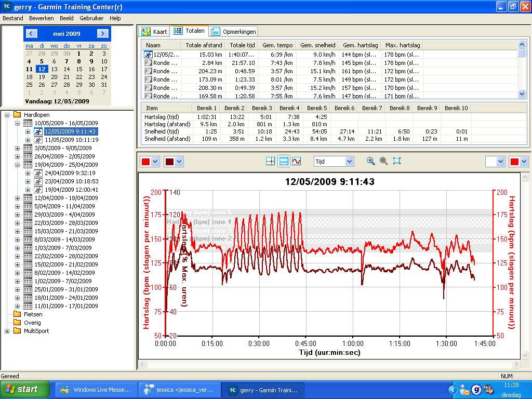Click the Bereik 5 column header
Image resolution: width=532 pixels, height=399 pixels.
tap(317, 108)
